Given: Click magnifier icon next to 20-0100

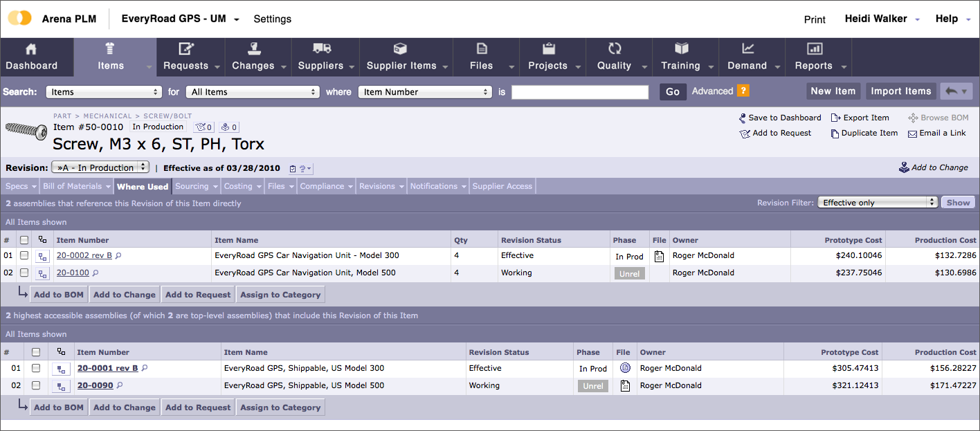Looking at the screenshot, I should click(96, 273).
